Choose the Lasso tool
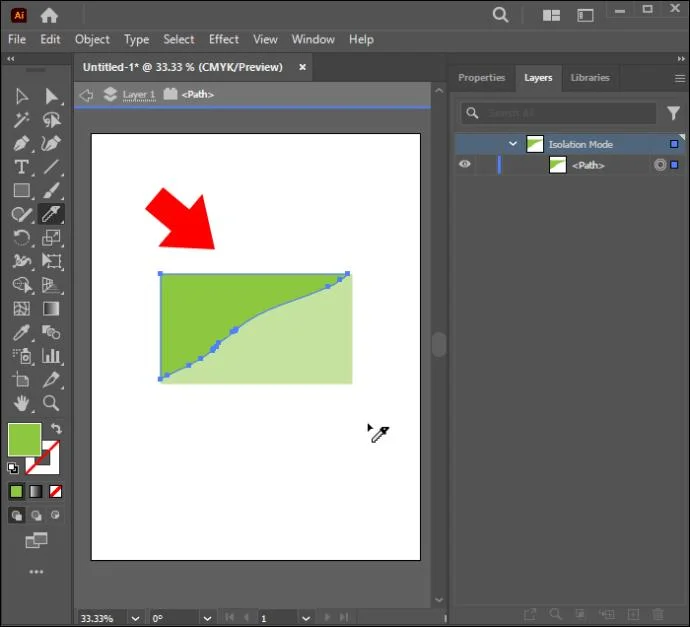The image size is (690, 627). (51, 120)
